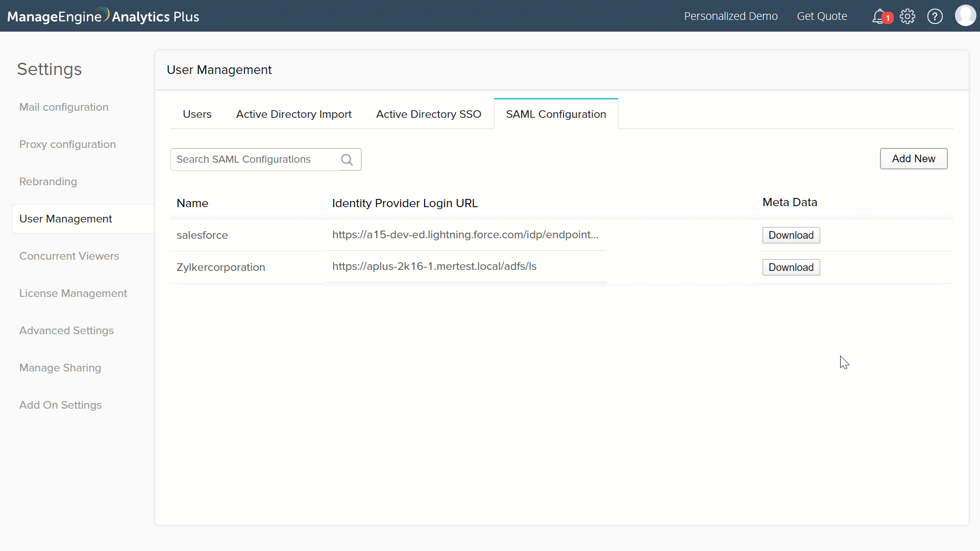The width and height of the screenshot is (980, 551).
Task: Click the user profile avatar
Action: [x=965, y=16]
